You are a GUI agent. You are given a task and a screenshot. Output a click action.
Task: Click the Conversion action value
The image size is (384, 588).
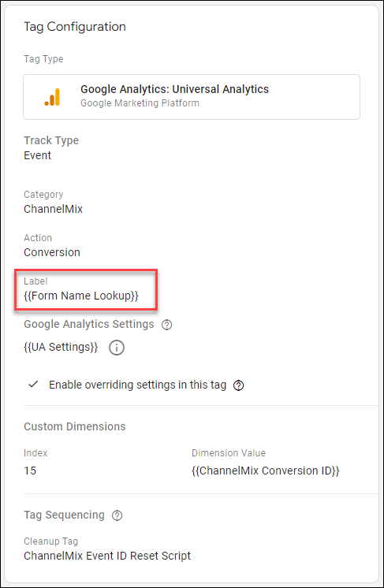pos(52,252)
